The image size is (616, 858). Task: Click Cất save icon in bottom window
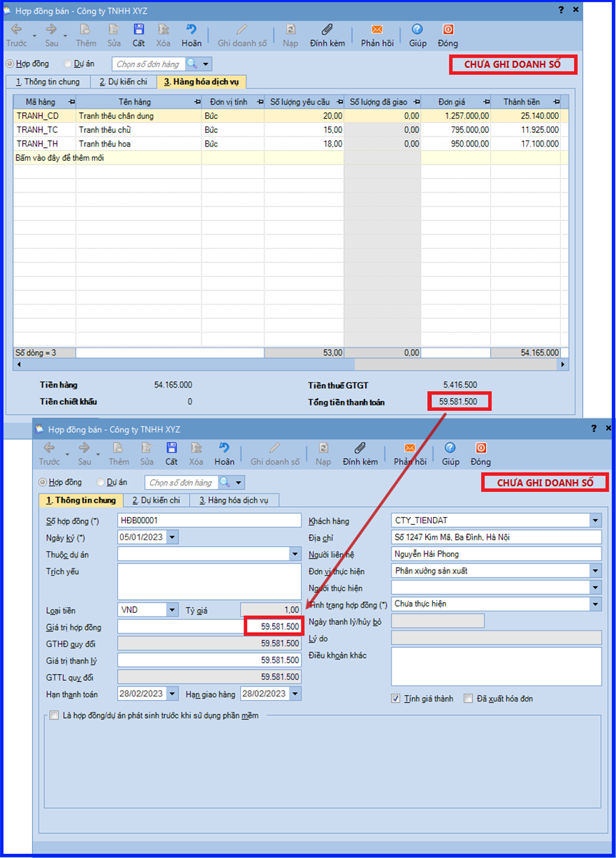(172, 448)
